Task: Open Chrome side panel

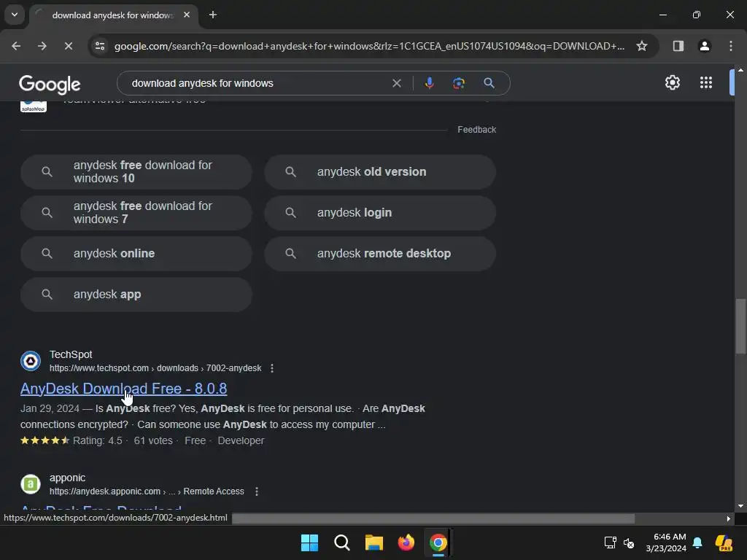Action: 678,46
